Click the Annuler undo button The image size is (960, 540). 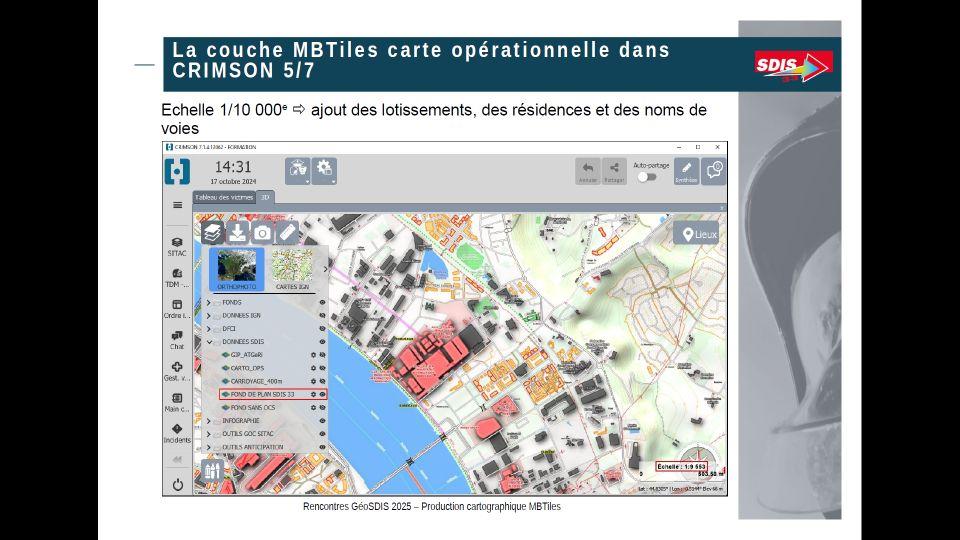point(588,171)
